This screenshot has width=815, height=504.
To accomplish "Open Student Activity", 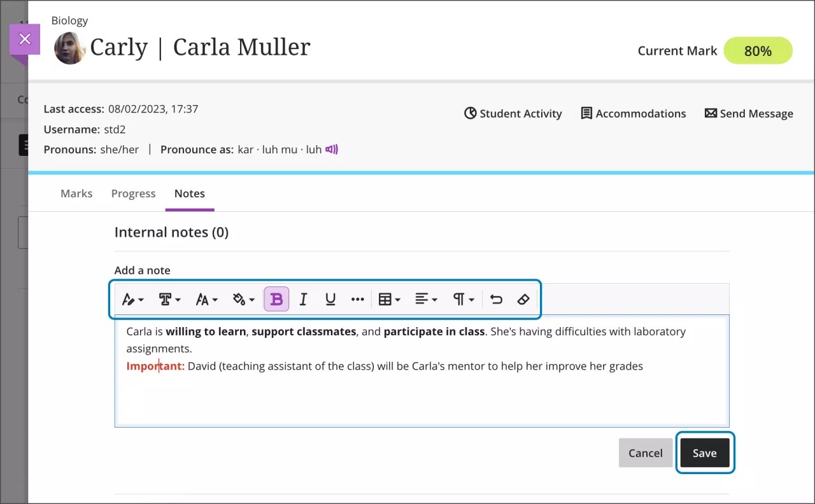I will coord(513,113).
